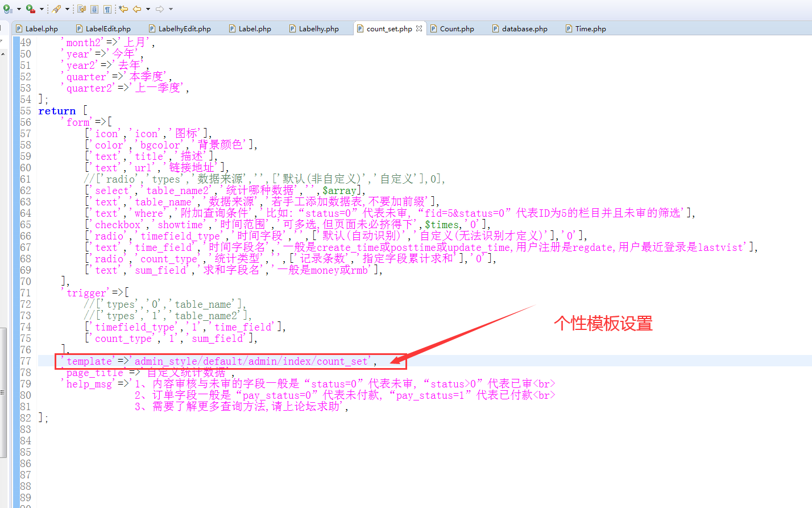The width and height of the screenshot is (812, 508).
Task: Click the LabelhyEdit.php file icon
Action: 152,28
